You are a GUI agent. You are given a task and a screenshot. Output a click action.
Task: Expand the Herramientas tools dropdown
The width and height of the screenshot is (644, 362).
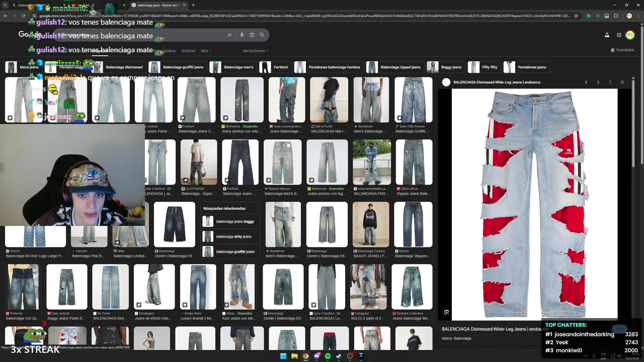tap(255, 51)
